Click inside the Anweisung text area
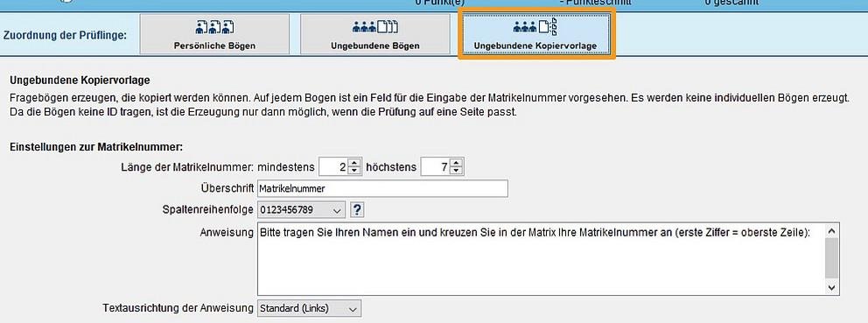This screenshot has width=868, height=323. (x=541, y=259)
